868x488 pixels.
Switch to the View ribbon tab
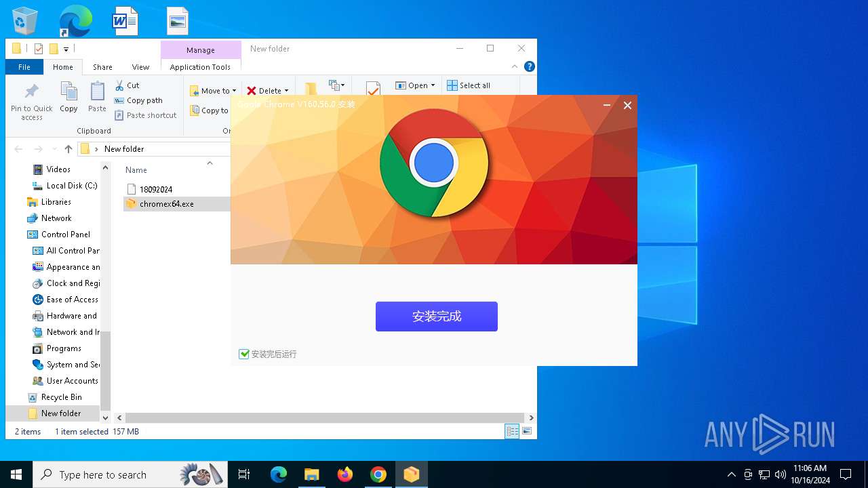click(x=140, y=67)
